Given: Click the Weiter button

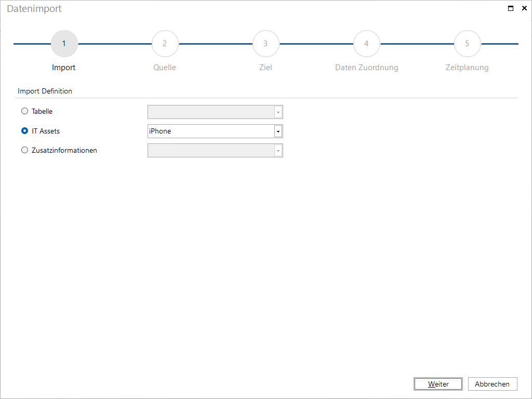Looking at the screenshot, I should coord(438,384).
